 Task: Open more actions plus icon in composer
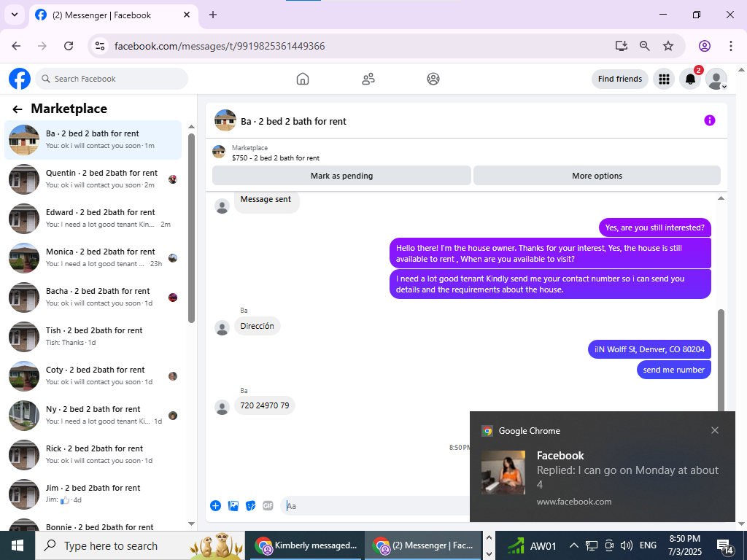(x=215, y=506)
